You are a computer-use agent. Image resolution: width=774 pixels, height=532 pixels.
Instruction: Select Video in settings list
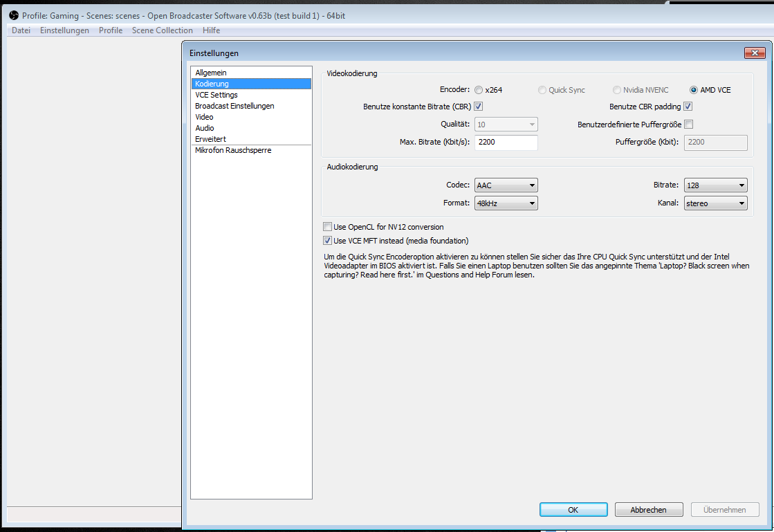tap(251, 117)
